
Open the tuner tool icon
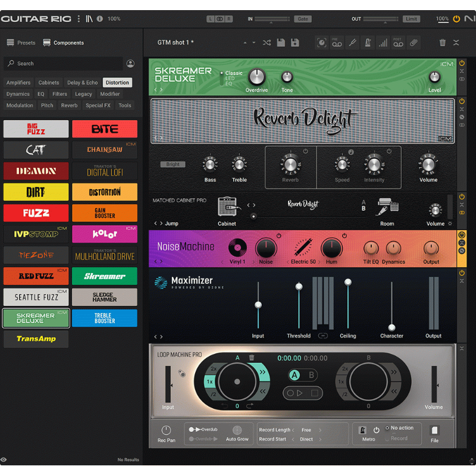click(352, 42)
